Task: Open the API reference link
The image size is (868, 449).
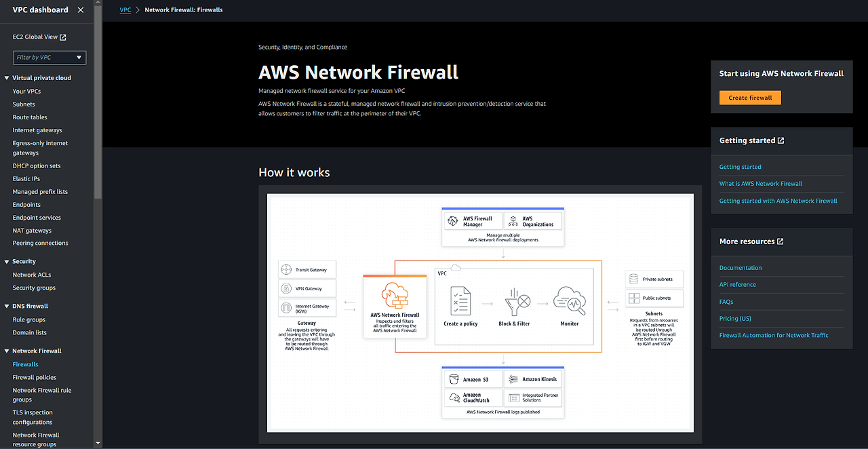Action: click(x=738, y=285)
